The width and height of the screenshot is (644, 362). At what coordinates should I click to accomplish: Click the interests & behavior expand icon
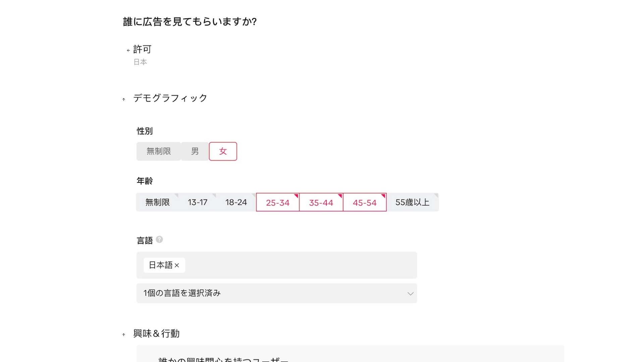point(124,333)
